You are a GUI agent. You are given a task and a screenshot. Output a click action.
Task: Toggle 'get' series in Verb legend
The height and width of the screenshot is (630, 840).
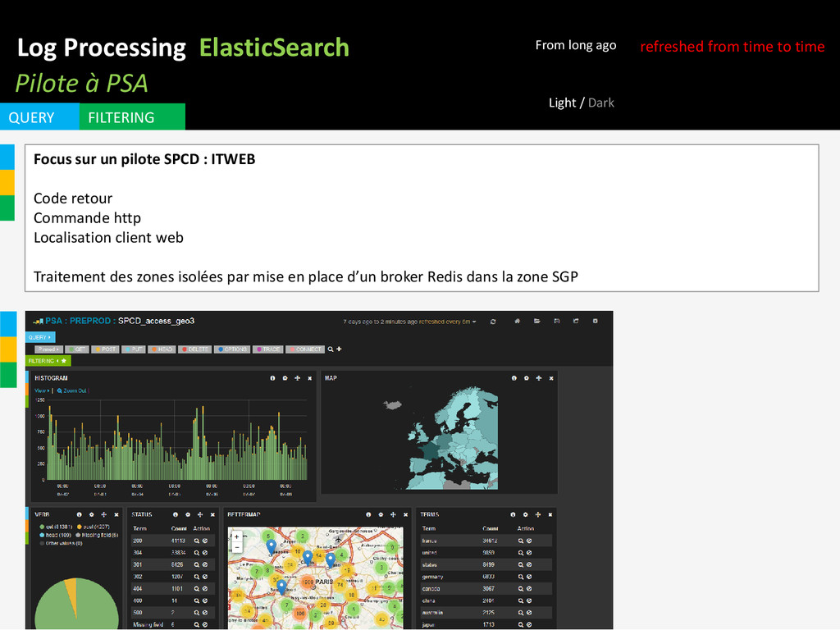coord(57,527)
